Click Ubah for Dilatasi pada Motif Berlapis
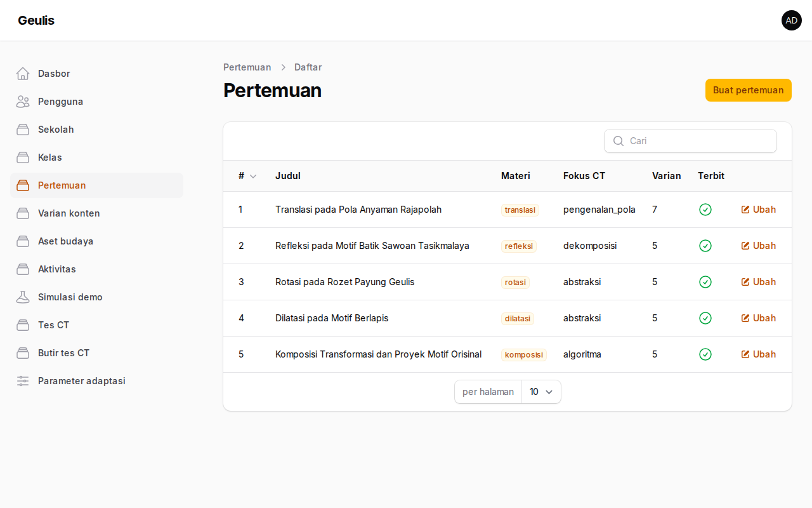The width and height of the screenshot is (812, 508). tap(759, 318)
